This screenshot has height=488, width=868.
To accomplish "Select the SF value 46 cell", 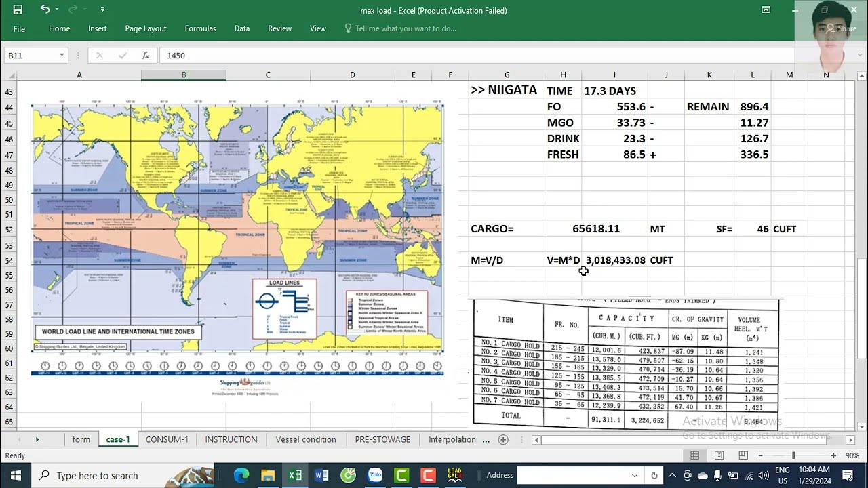I will (x=753, y=229).
